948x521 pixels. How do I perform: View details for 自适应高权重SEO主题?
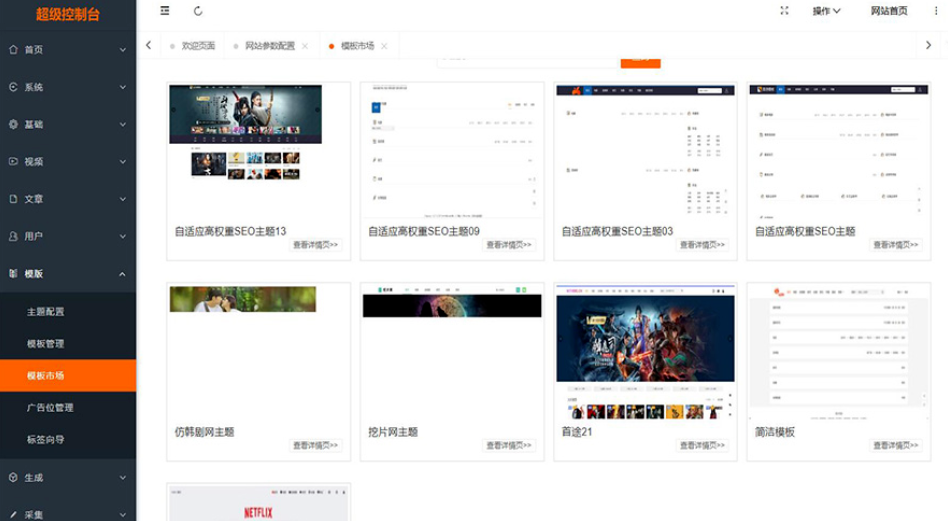click(895, 245)
